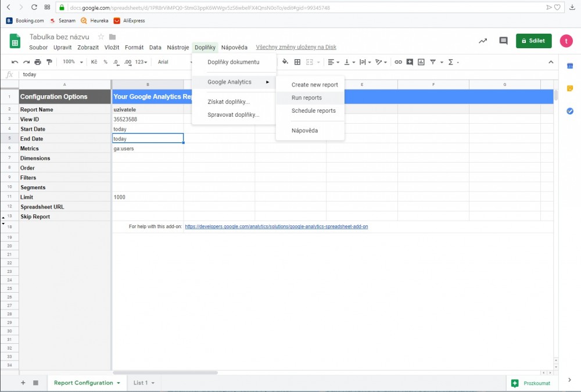Insert a comment using the toolbar icon
This screenshot has width=581, height=392.
(x=410, y=62)
